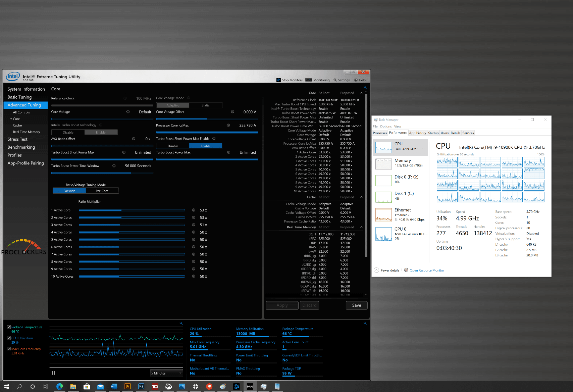Viewport: 573px width, 392px height.
Task: Select All Controls in sidebar
Action: pyautogui.click(x=21, y=112)
